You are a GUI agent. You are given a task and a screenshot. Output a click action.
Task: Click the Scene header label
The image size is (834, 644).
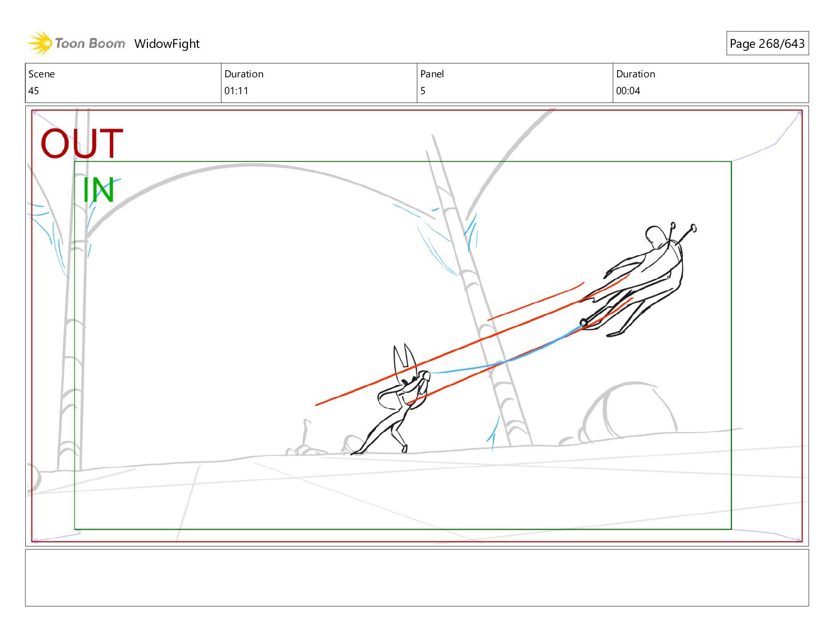[x=42, y=74]
